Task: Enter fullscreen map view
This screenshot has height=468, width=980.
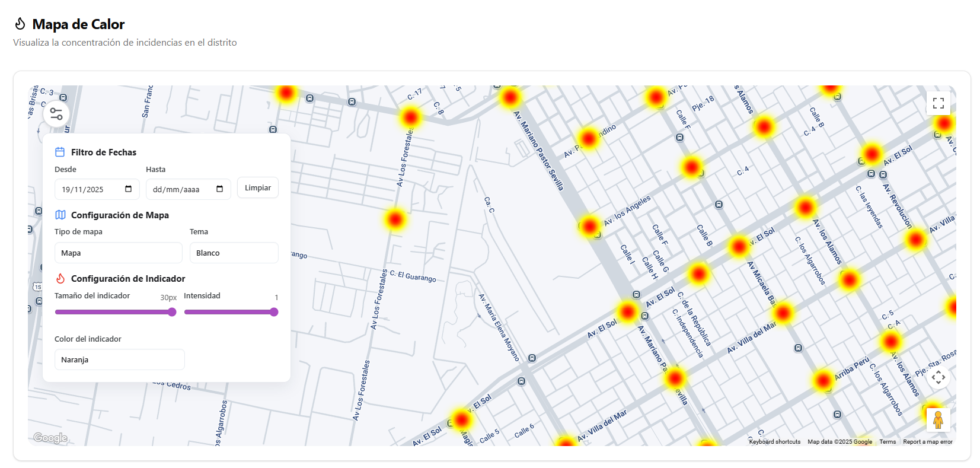Action: [938, 103]
